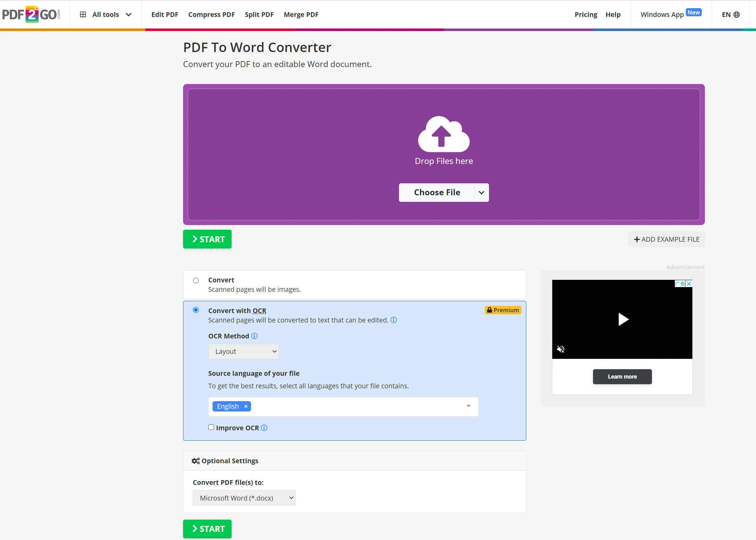Expand the Microsoft Word docx dropdown
This screenshot has height=540, width=756.
[244, 497]
